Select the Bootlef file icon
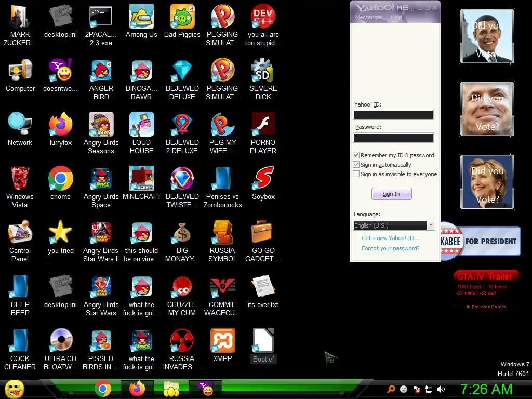This screenshot has height=399, width=532. click(x=263, y=345)
